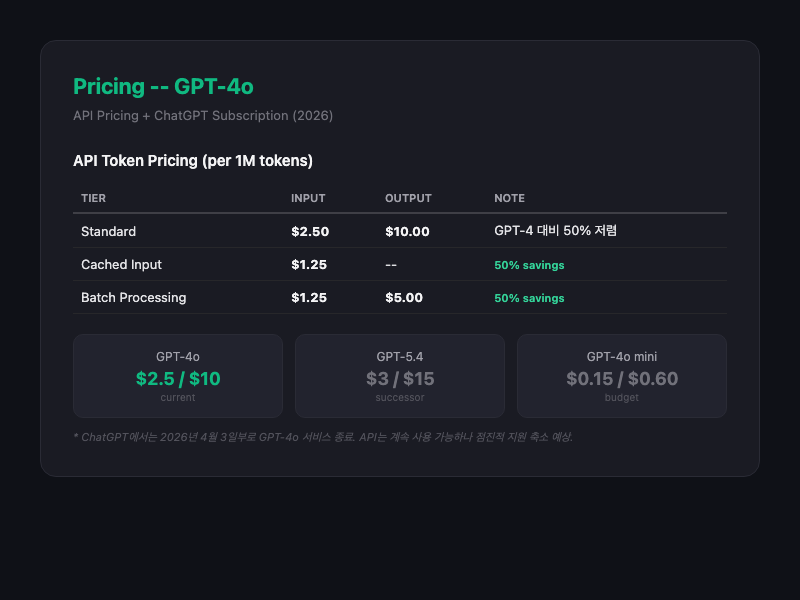
Task: Click the GPT-4o current pricing card
Action: (178, 376)
